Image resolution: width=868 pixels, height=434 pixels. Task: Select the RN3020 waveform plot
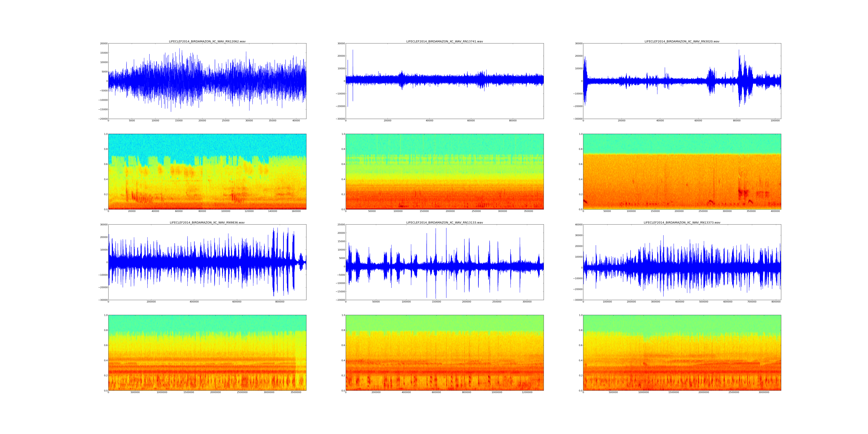(682, 81)
